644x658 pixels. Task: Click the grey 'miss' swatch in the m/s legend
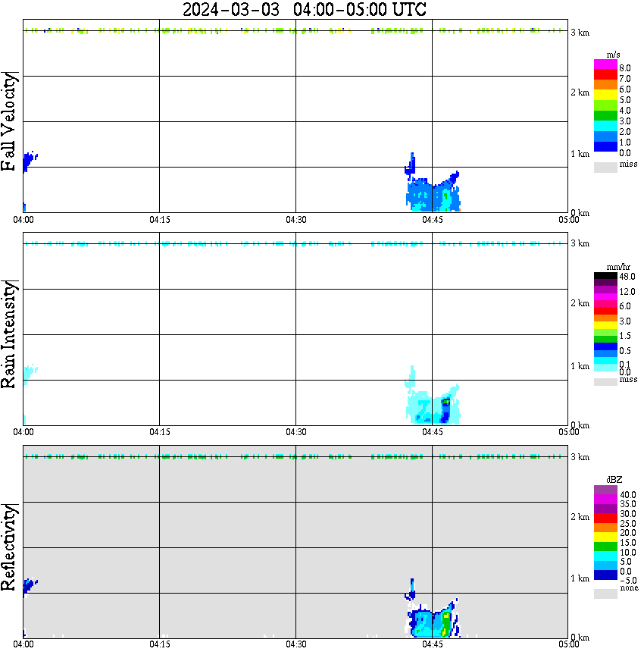tap(605, 167)
